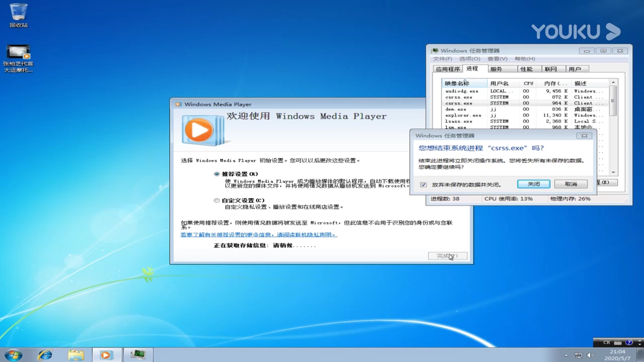Sort by 用户名 column header
This screenshot has height=362, width=644.
pos(504,83)
